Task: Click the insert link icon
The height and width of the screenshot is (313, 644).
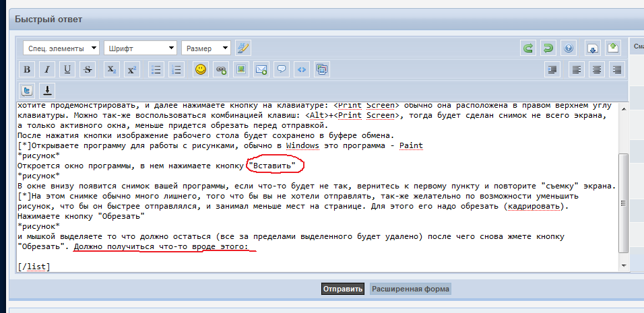Action: point(220,69)
